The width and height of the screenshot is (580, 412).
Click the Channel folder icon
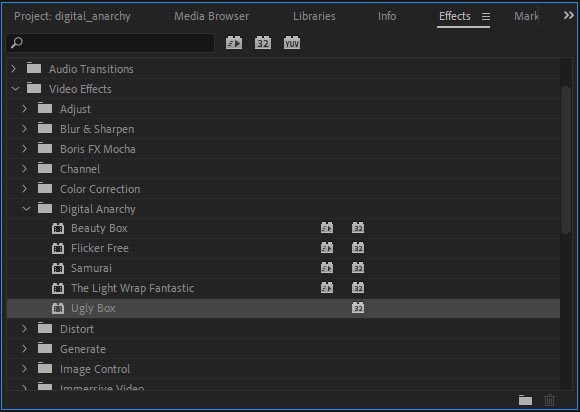point(45,168)
